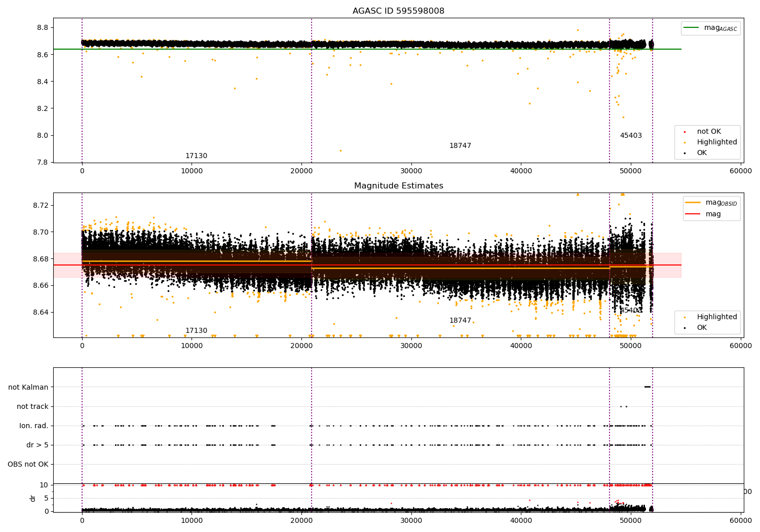Click the 8.2 y-axis tick in top plot
The width and height of the screenshot is (760, 532).
coord(43,108)
